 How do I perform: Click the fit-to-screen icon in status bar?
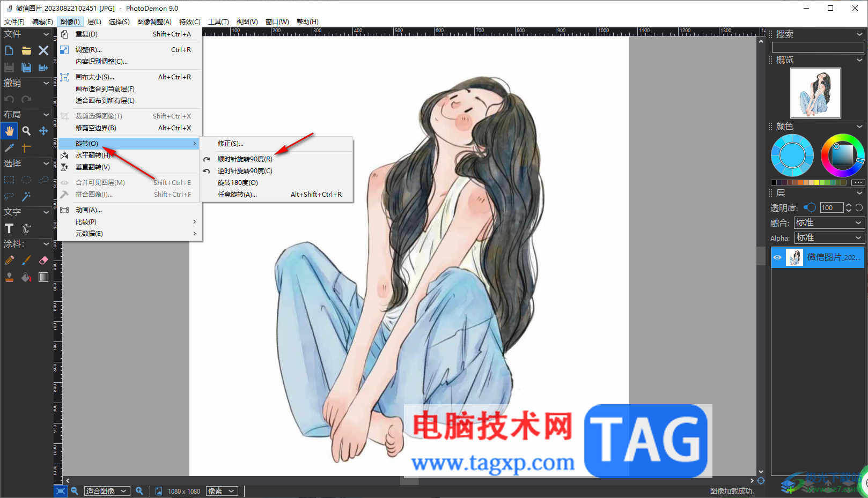click(61, 491)
